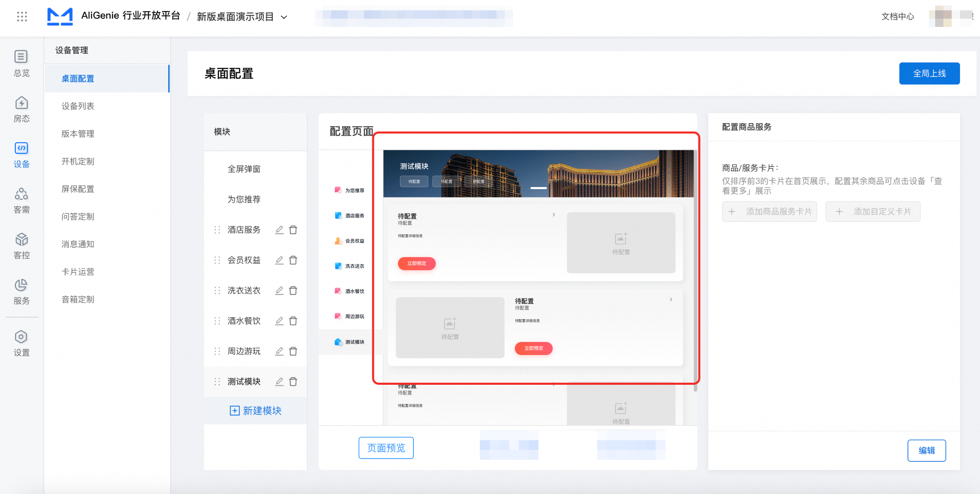980x494 pixels.
Task: Click the banner carousel indicator bar
Action: [x=538, y=188]
